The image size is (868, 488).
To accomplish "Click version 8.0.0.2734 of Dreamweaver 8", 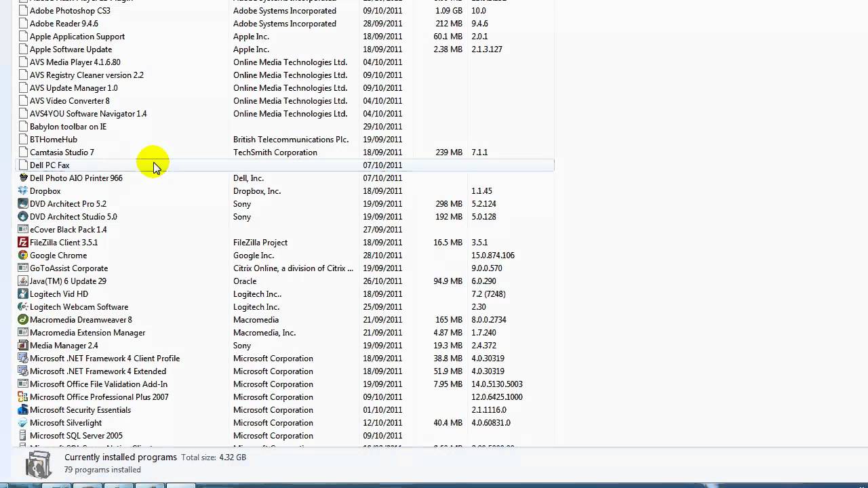I will point(489,320).
